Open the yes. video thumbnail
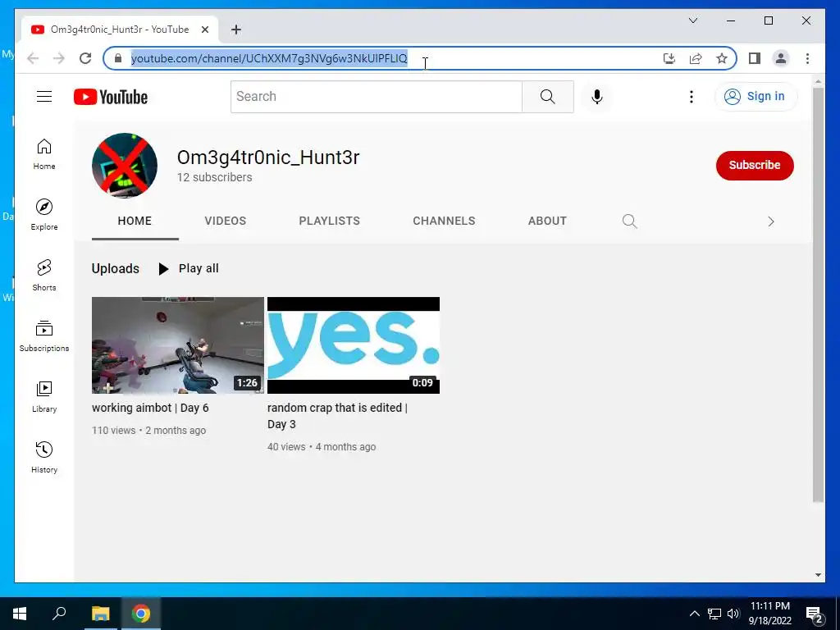This screenshot has width=840, height=630. tap(354, 345)
